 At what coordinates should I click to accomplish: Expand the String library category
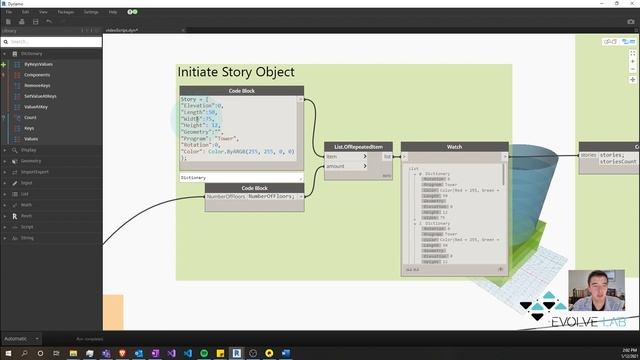coord(4,238)
